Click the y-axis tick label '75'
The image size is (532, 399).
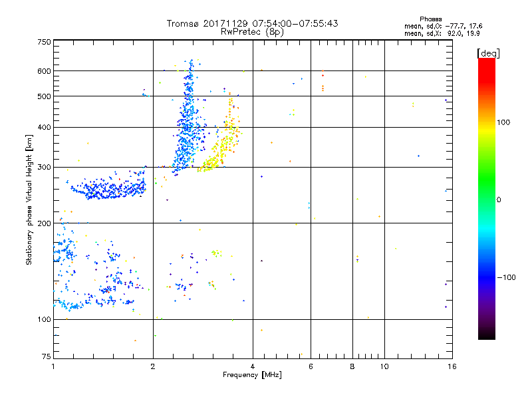point(47,356)
